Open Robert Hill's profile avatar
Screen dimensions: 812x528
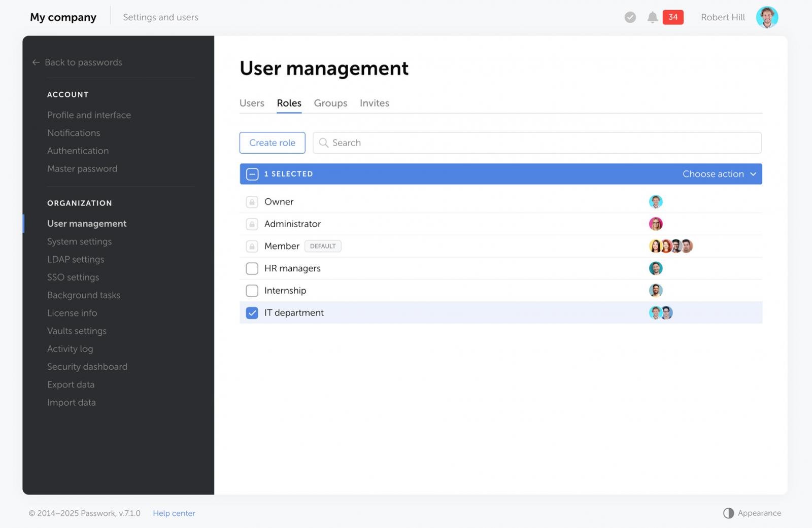[x=767, y=17]
